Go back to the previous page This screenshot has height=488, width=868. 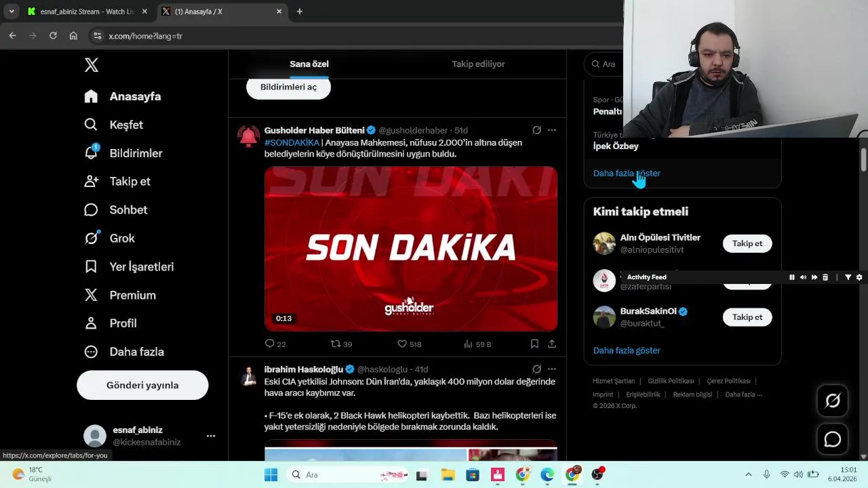[12, 36]
